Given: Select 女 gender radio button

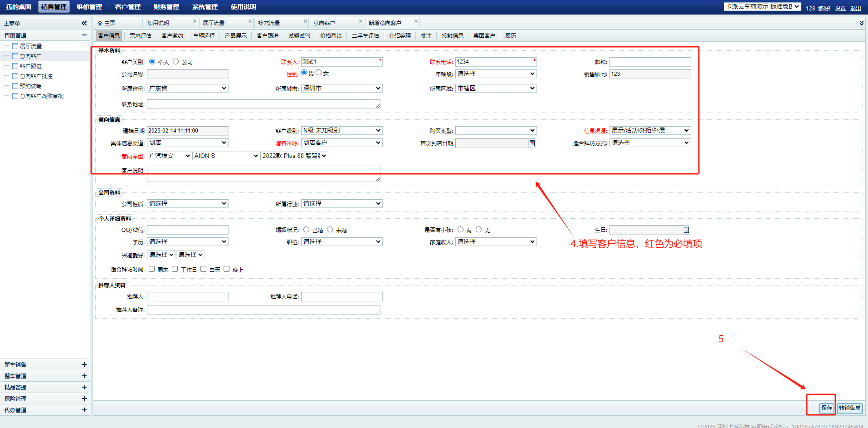Looking at the screenshot, I should 319,73.
